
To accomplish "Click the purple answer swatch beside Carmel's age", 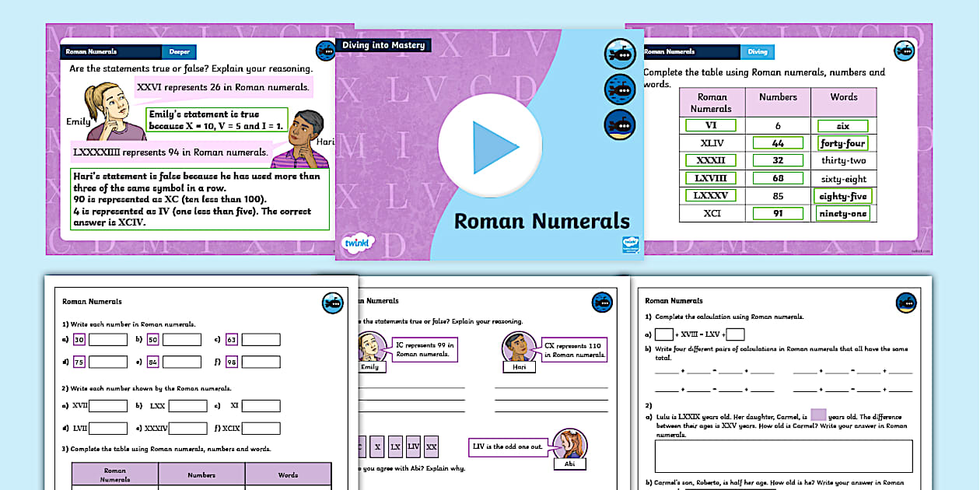I will [818, 415].
